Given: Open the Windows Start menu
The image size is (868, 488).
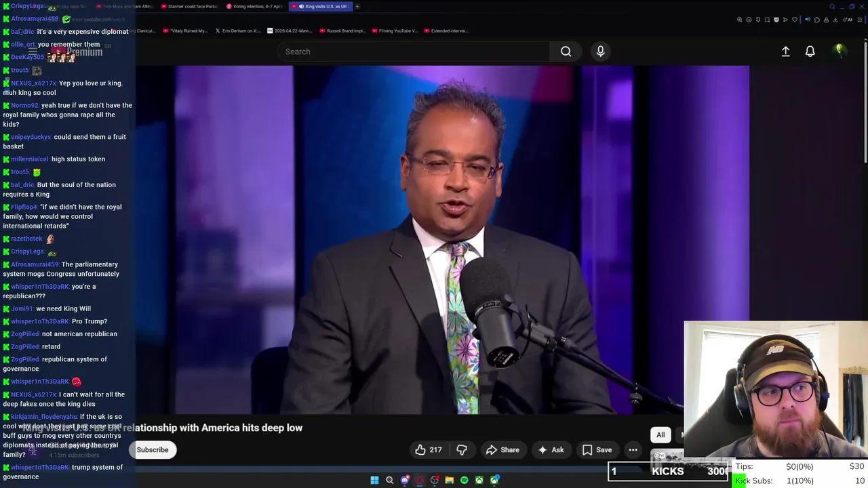Looking at the screenshot, I should coord(374,480).
